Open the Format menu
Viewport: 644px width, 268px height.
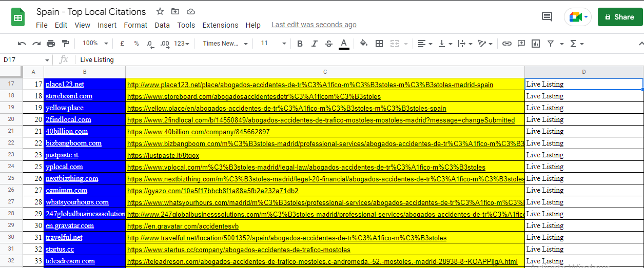(x=135, y=25)
